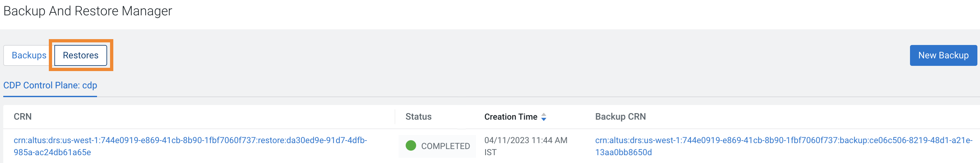This screenshot has width=980, height=163.
Task: Click the COMPLETED status label
Action: coord(445,146)
